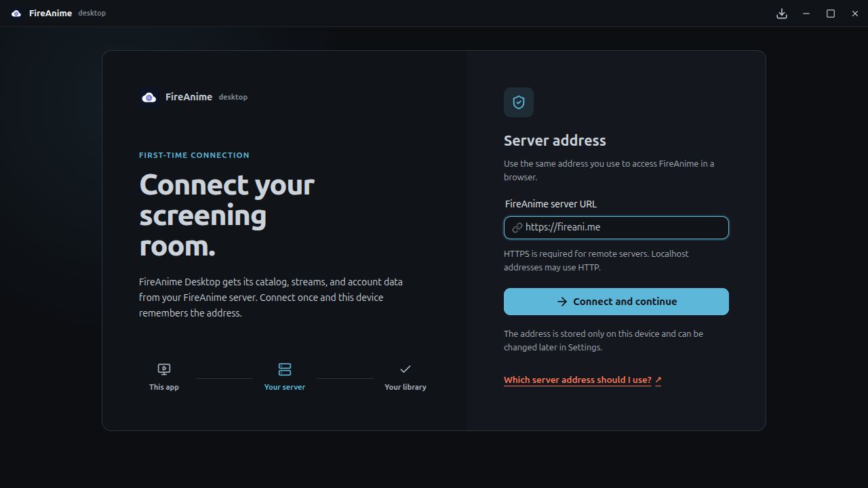Click the FIRST-TIME CONNECTION text
Screen dimensions: 868x488
[x=194, y=155]
